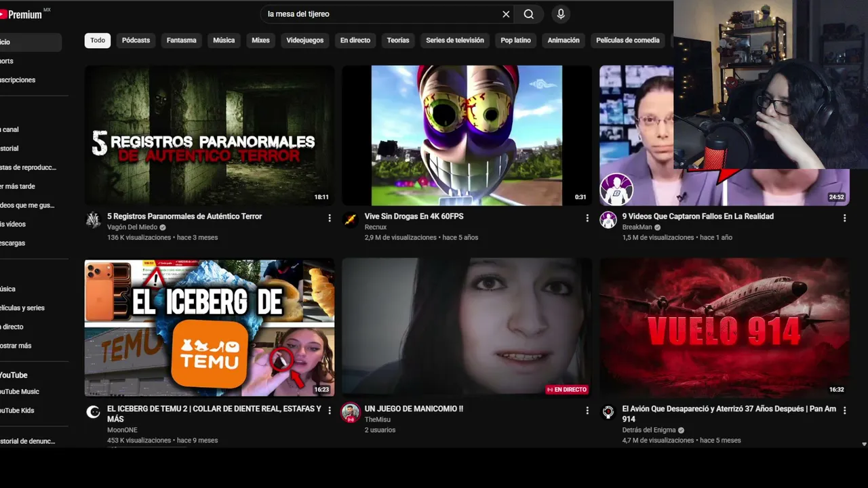Go to Detrás del Enigma channel name
868x488 pixels.
(x=649, y=430)
